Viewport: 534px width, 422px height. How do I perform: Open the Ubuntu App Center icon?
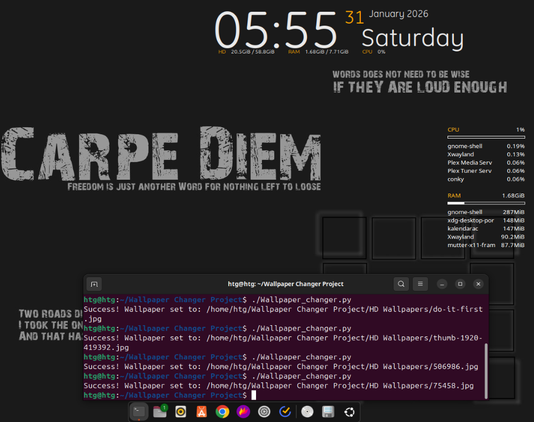(202, 412)
